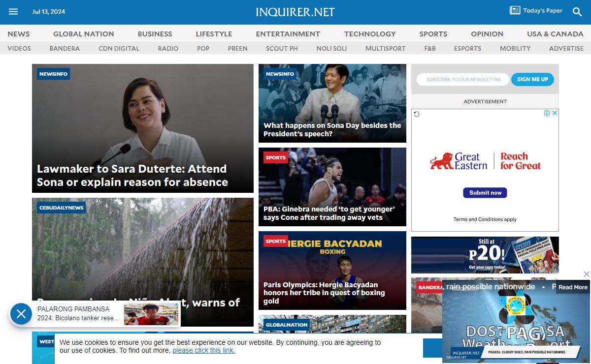The width and height of the screenshot is (591, 364).
Task: Open the Business section
Action: click(155, 34)
